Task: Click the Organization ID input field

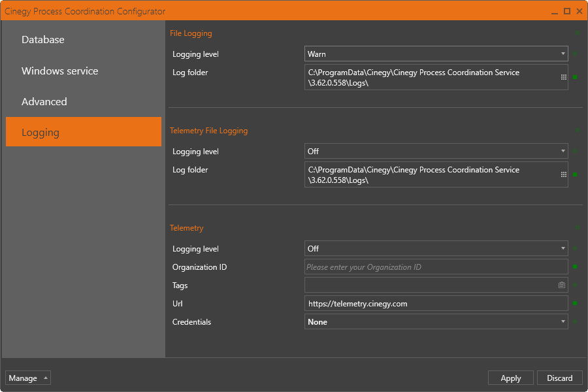Action: click(x=436, y=267)
